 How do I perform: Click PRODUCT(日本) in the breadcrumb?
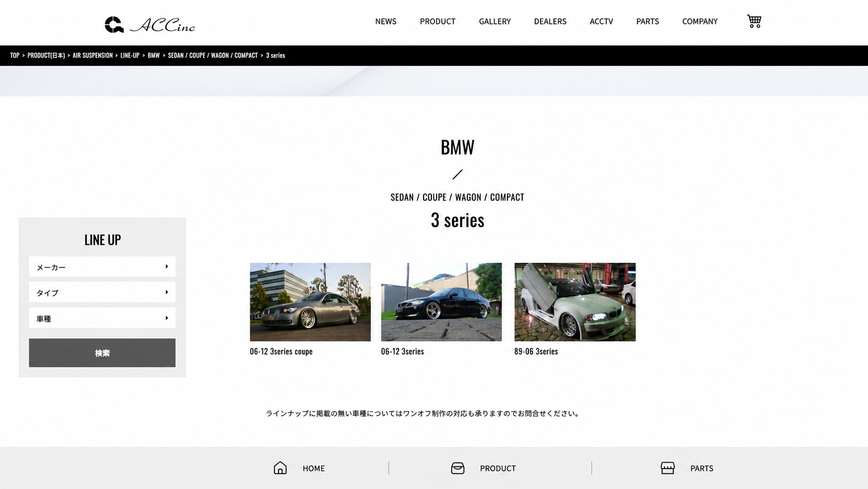tap(46, 55)
